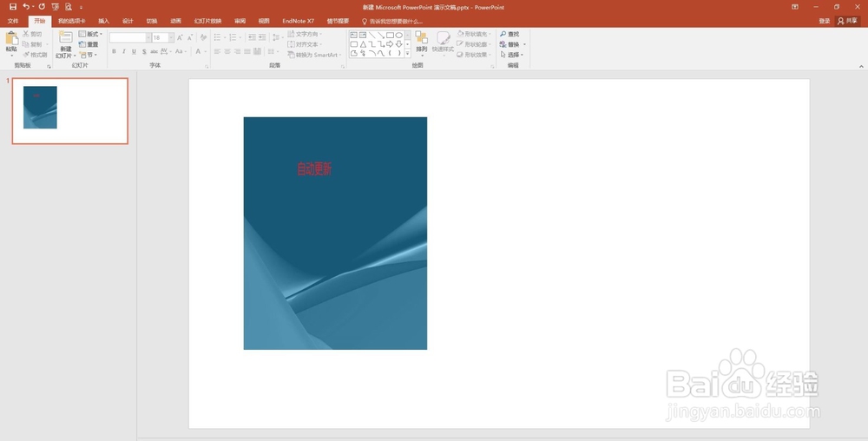Open the undo history dropdown arrow
This screenshot has width=868, height=441.
pos(33,7)
